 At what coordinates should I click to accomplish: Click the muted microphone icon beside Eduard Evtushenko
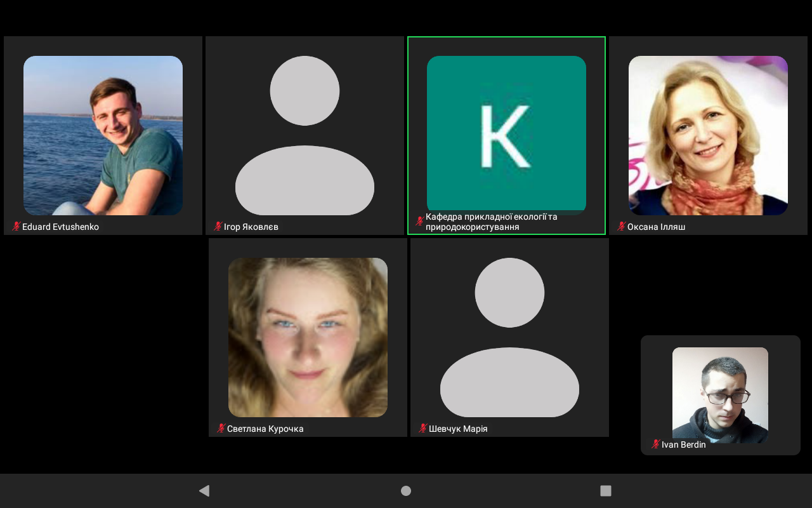[x=16, y=227]
